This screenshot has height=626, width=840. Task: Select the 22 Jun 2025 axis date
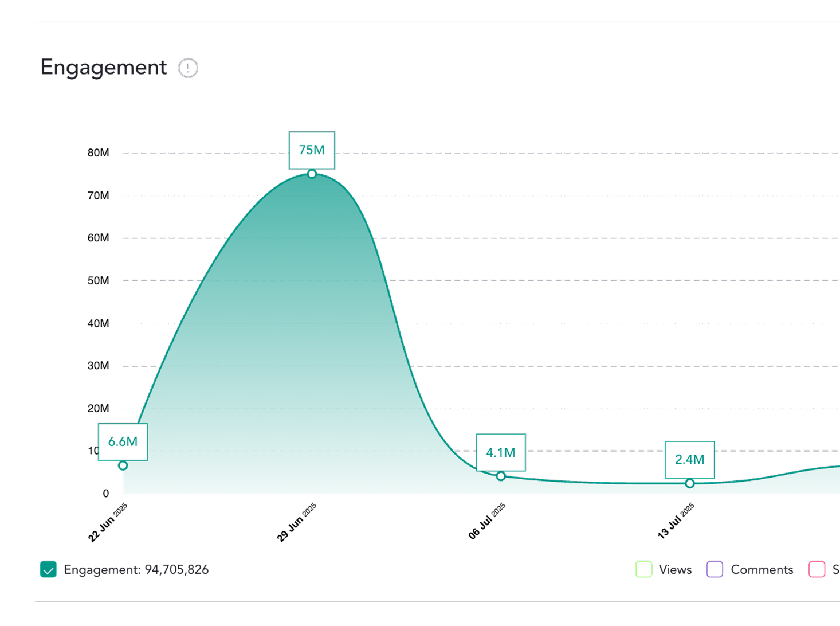click(x=108, y=522)
